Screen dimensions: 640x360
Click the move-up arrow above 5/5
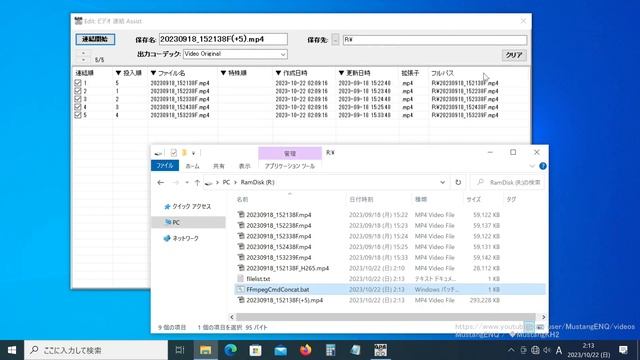pyautogui.click(x=83, y=53)
